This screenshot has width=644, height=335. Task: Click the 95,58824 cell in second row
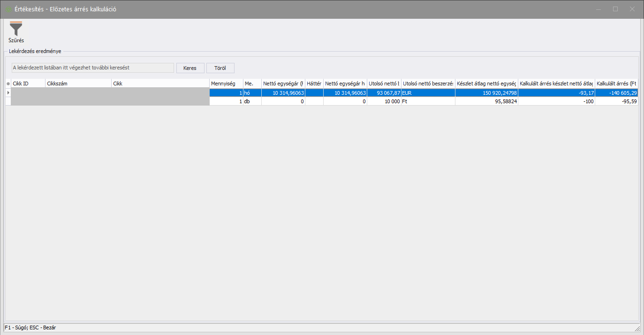[x=486, y=101]
